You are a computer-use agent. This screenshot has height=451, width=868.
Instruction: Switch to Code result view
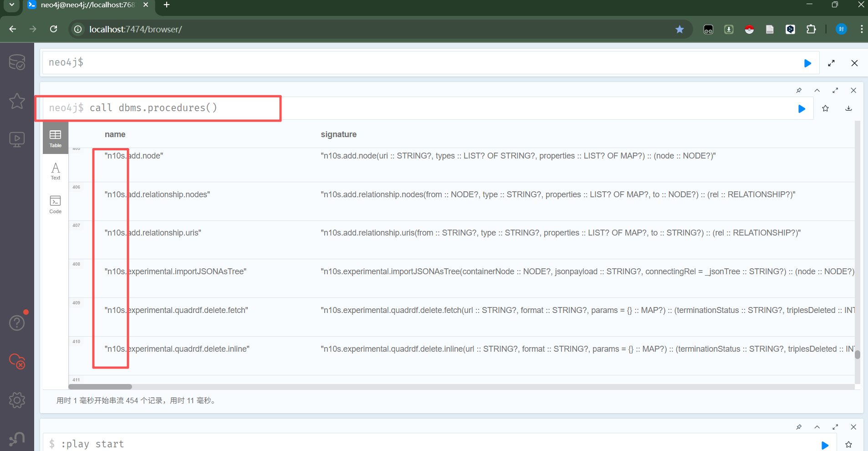[x=56, y=205]
